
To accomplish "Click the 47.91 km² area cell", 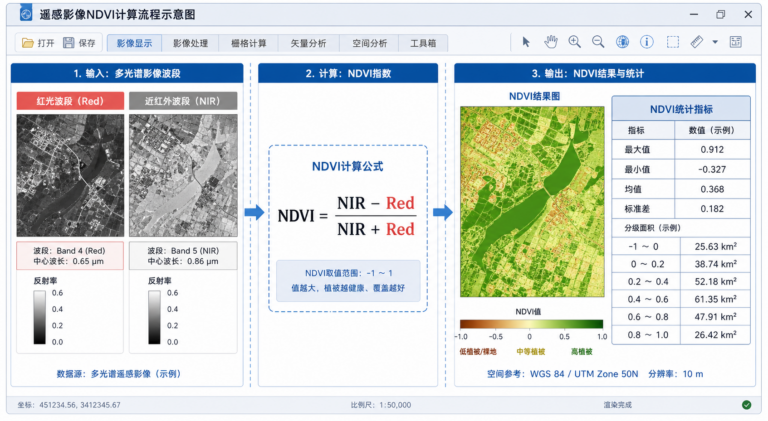I will pyautogui.click(x=715, y=317).
